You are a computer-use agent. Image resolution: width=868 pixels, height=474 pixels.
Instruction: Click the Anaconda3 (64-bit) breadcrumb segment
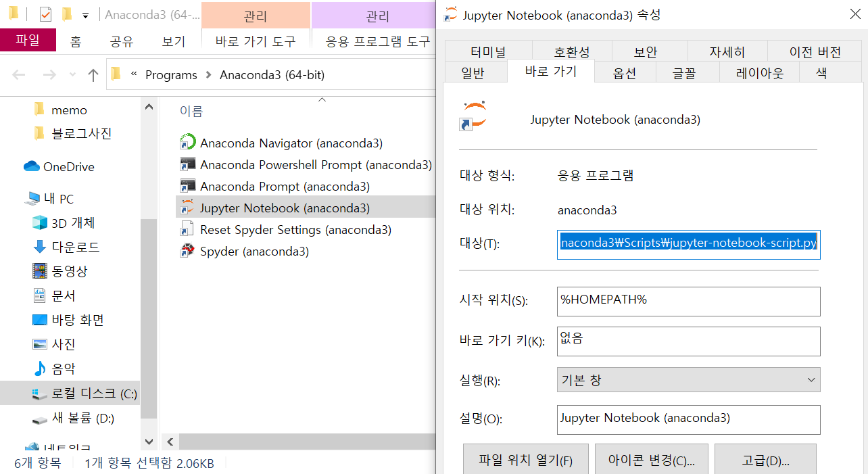click(x=272, y=75)
